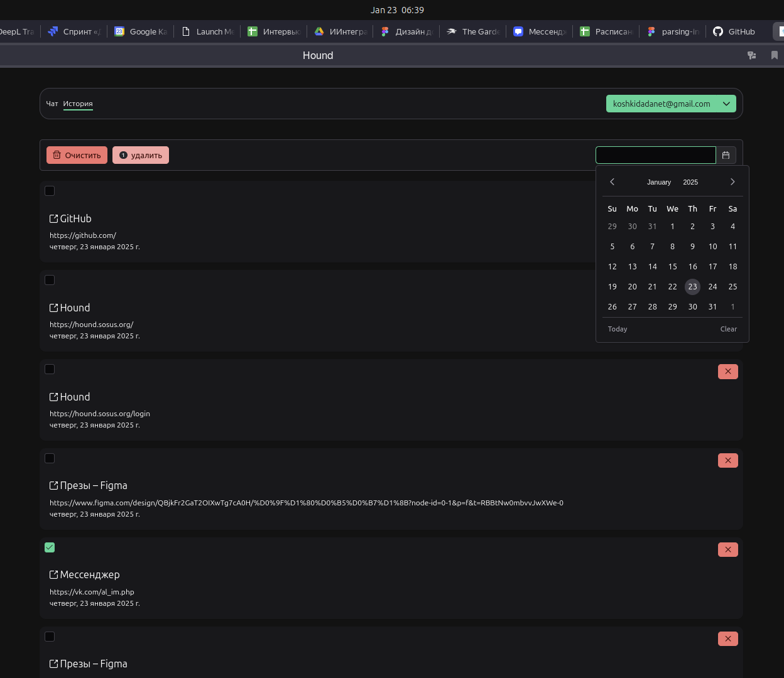This screenshot has height=678, width=784.
Task: Delete the Figma design URL history entry
Action: [728, 460]
